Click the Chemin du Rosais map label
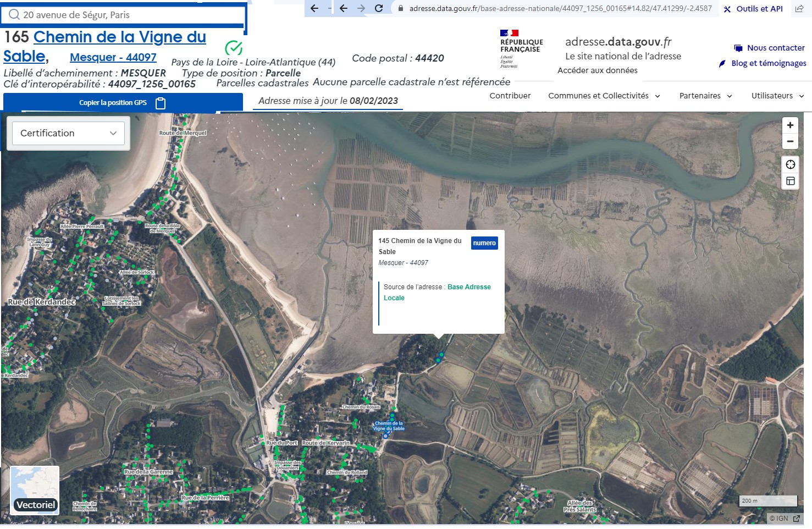 (361, 407)
